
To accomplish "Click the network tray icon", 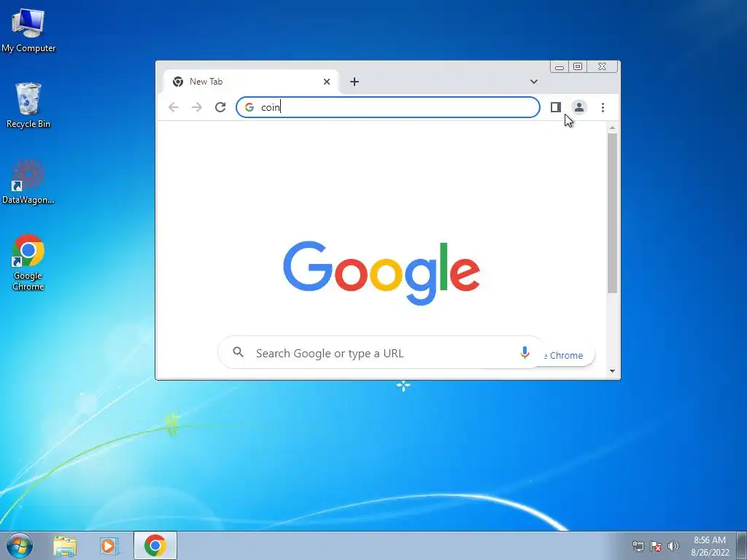I will tap(638, 546).
